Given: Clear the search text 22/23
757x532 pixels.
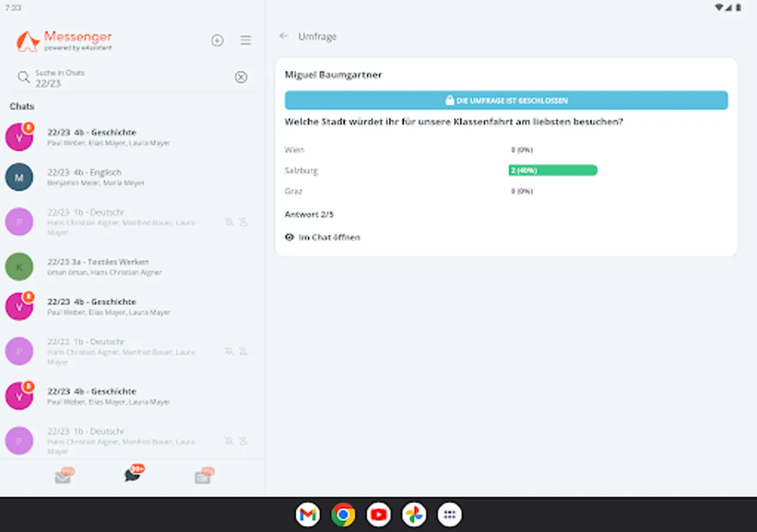Looking at the screenshot, I should click(241, 77).
